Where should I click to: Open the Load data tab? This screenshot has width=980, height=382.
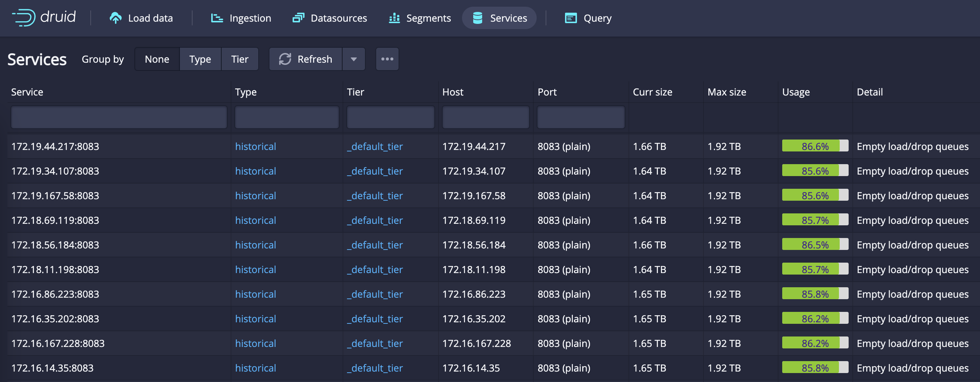click(141, 18)
